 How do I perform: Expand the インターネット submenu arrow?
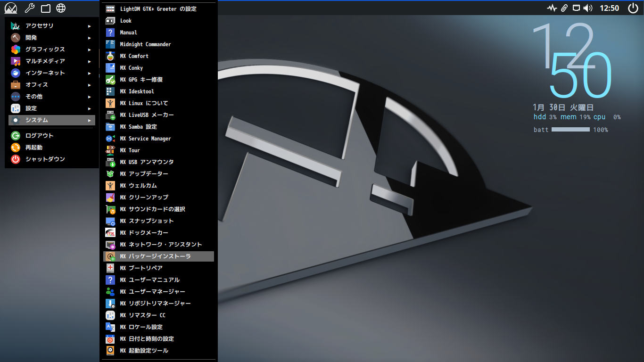[90, 74]
